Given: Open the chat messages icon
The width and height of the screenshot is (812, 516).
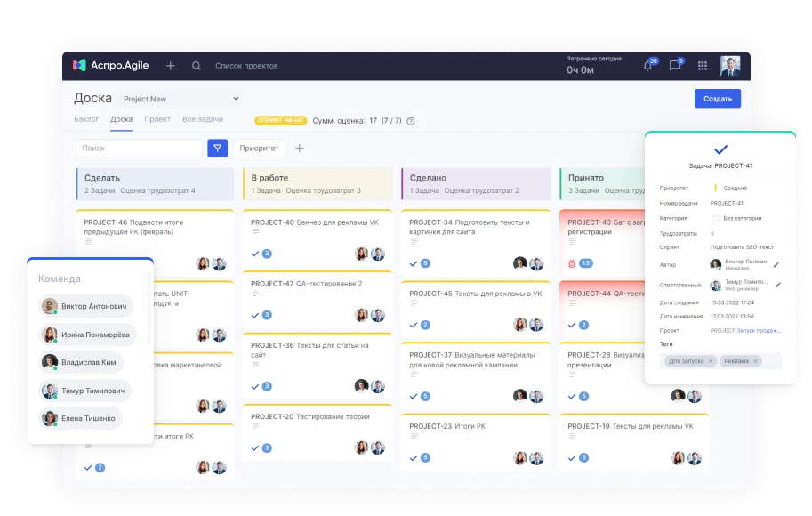Looking at the screenshot, I should pyautogui.click(x=675, y=65).
